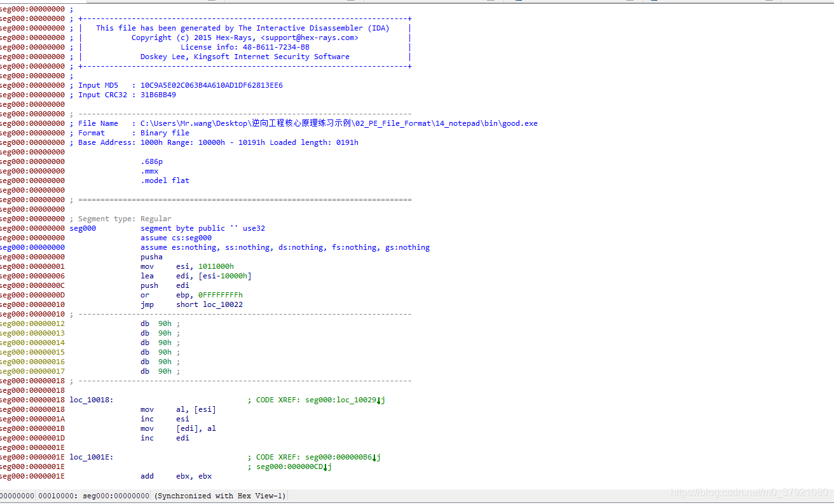Click the status bar '00010000: seg000:00000000' field
This screenshot has height=504, width=834.
[93, 496]
